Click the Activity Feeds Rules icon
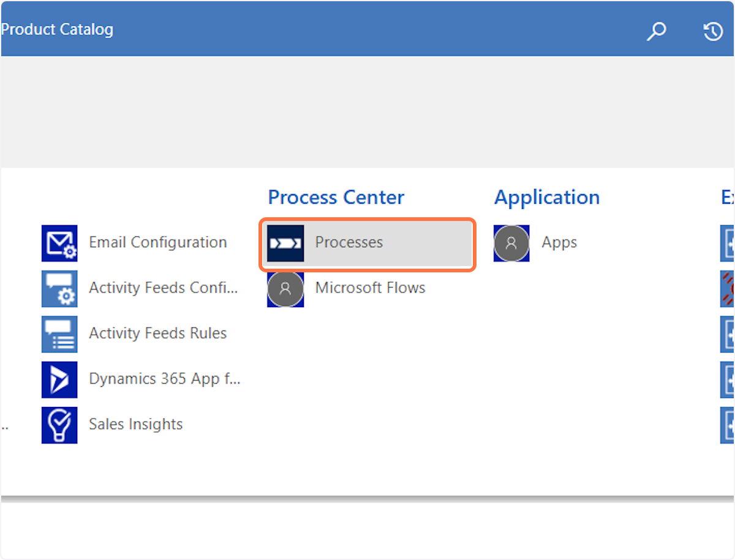 tap(59, 334)
